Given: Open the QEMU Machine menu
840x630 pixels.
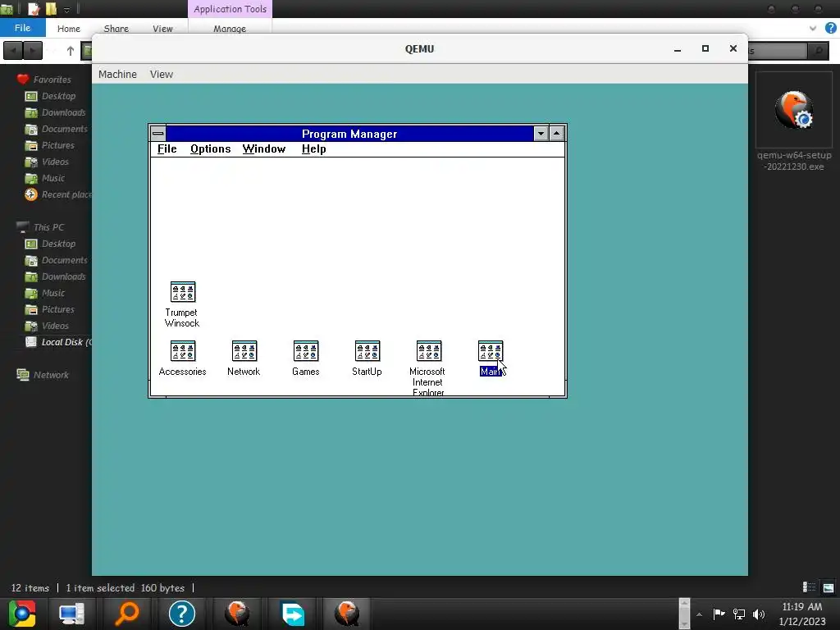Looking at the screenshot, I should tap(117, 75).
